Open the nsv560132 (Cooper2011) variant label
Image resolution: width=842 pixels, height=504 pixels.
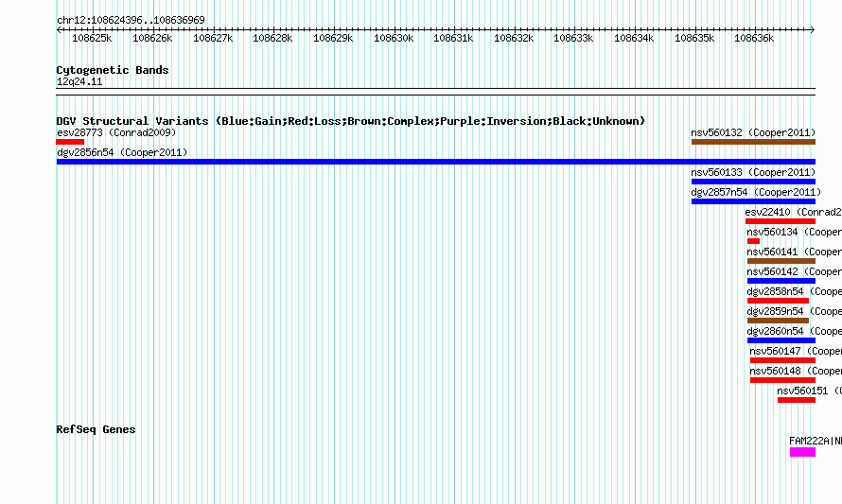tap(753, 132)
